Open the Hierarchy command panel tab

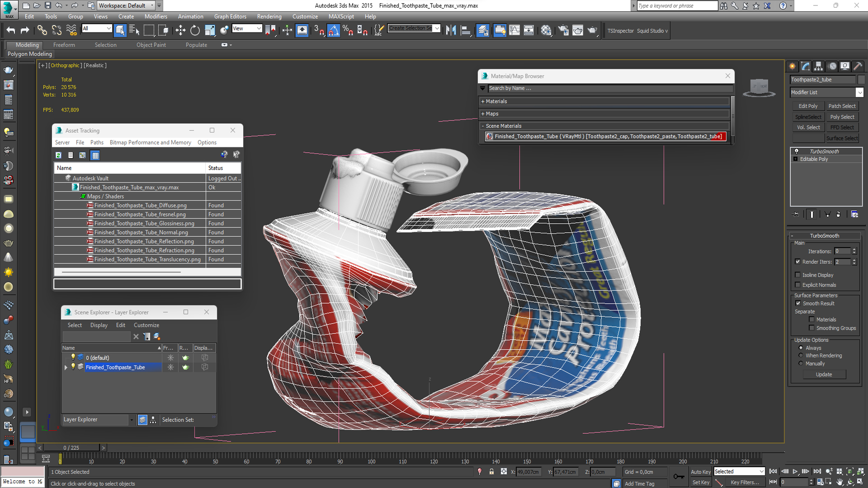pyautogui.click(x=819, y=66)
